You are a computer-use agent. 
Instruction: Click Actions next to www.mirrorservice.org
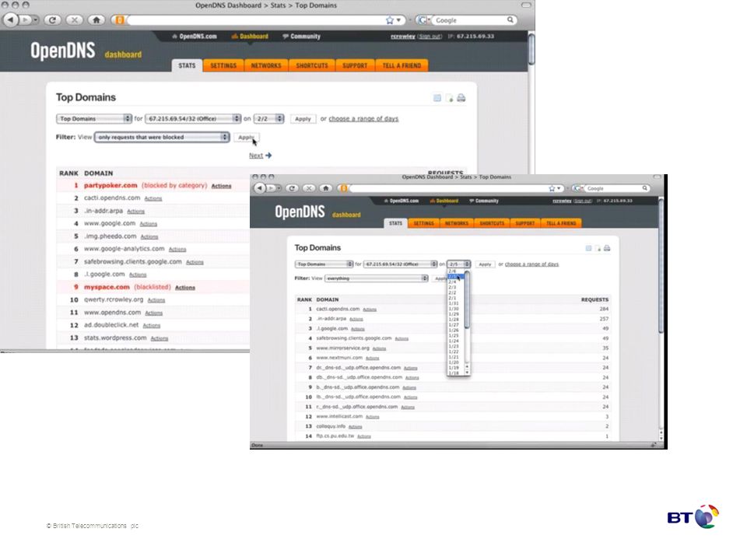click(379, 348)
